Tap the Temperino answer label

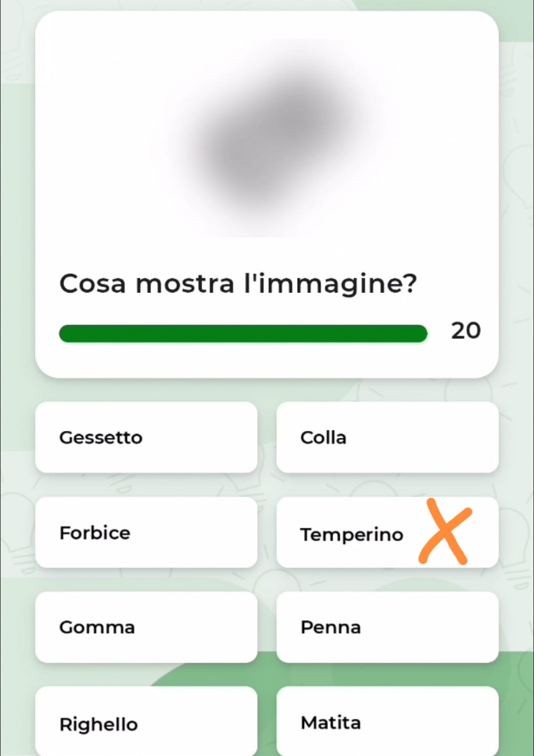[x=352, y=534]
